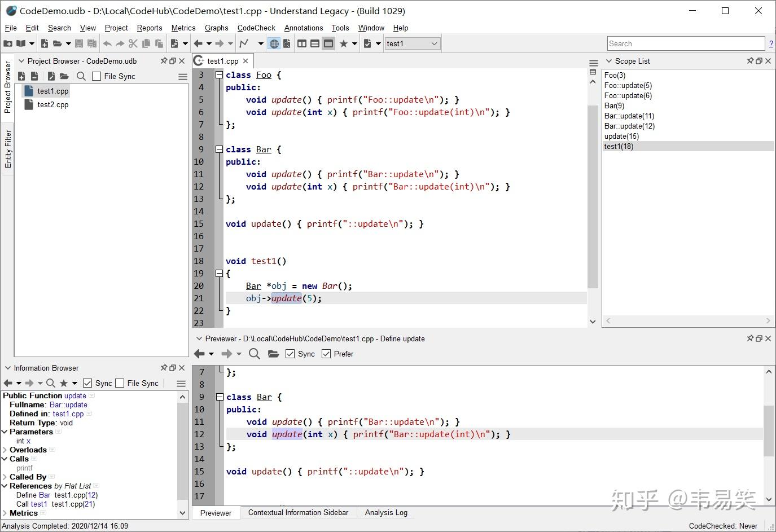The image size is (776, 532).
Task: Open the CodeCheck menu
Action: (256, 28)
